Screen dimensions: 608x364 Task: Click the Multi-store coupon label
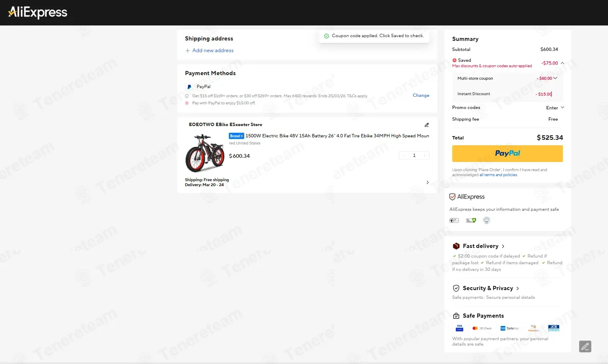coord(475,78)
